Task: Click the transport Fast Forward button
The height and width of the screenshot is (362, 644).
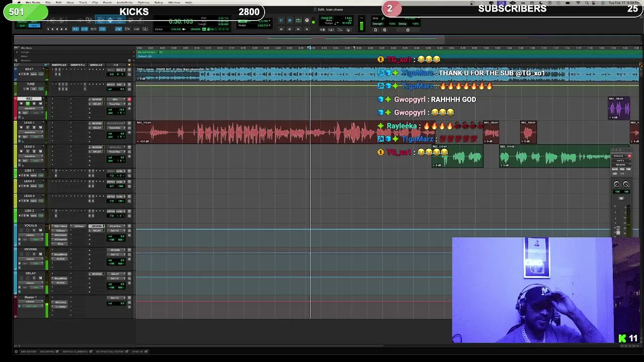Action: [298, 29]
